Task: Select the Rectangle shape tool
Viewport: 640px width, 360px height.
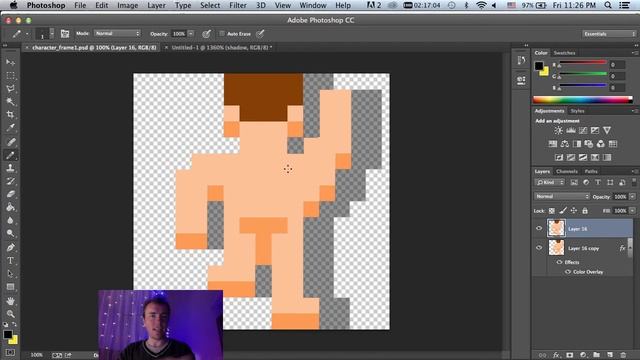Action: coord(11,287)
